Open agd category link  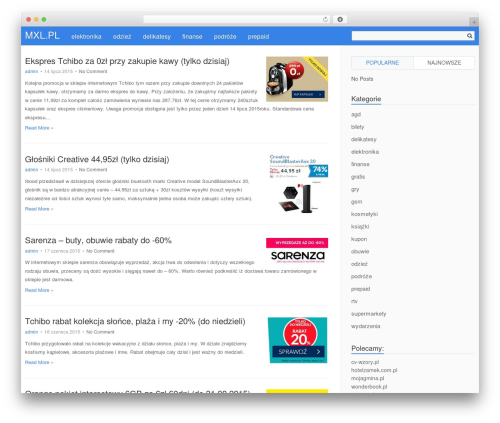coord(356,115)
